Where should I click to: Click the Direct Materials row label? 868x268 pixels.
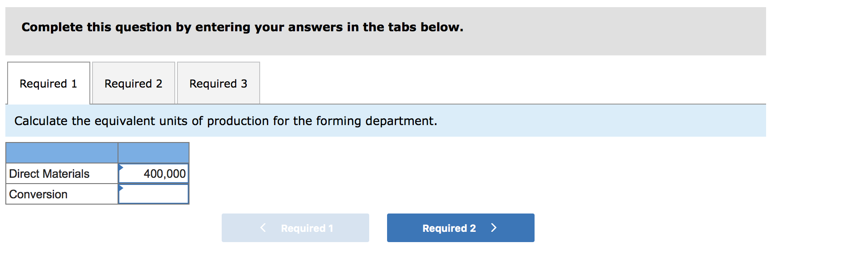click(x=49, y=174)
